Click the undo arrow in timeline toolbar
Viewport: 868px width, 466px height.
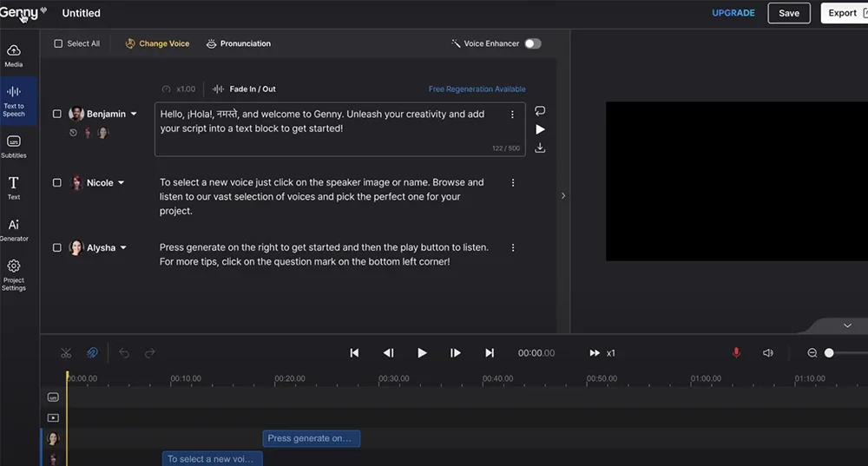(124, 353)
